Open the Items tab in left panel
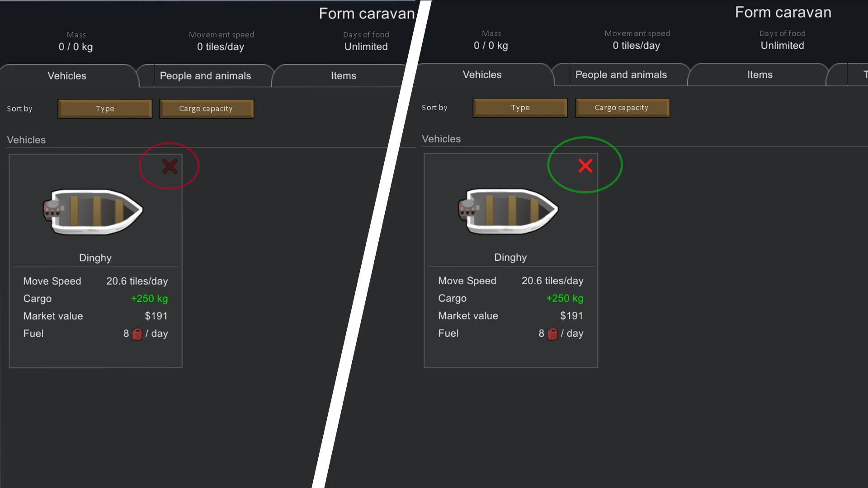868x488 pixels. pos(344,76)
